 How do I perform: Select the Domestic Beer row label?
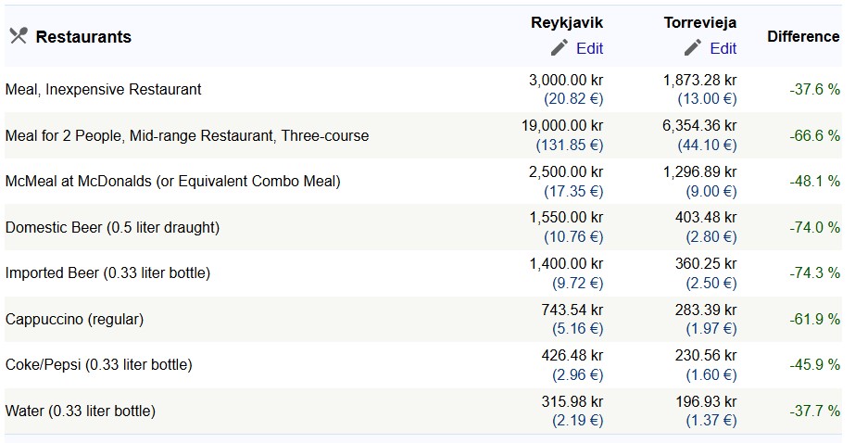click(x=112, y=228)
